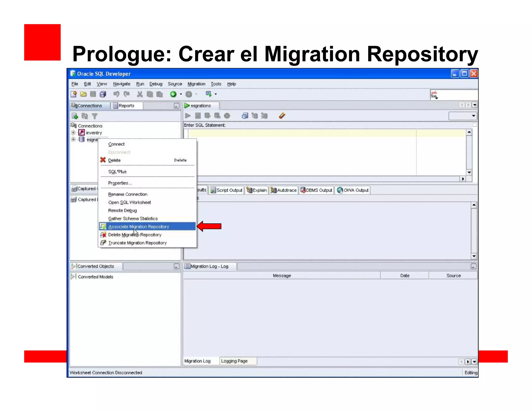
Task: Click the Save All toolbar icon
Action: click(103, 94)
